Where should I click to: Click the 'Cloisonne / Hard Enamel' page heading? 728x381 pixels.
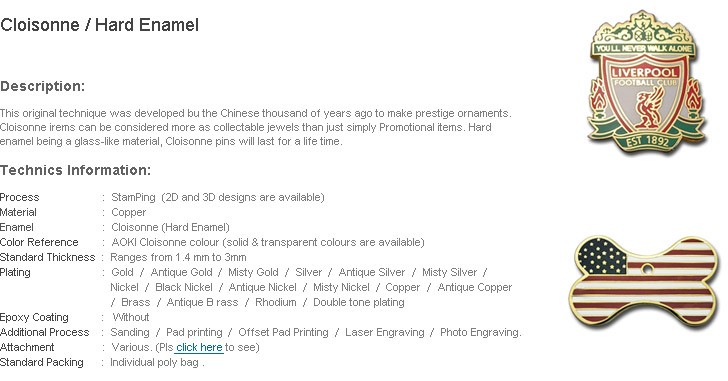(99, 25)
